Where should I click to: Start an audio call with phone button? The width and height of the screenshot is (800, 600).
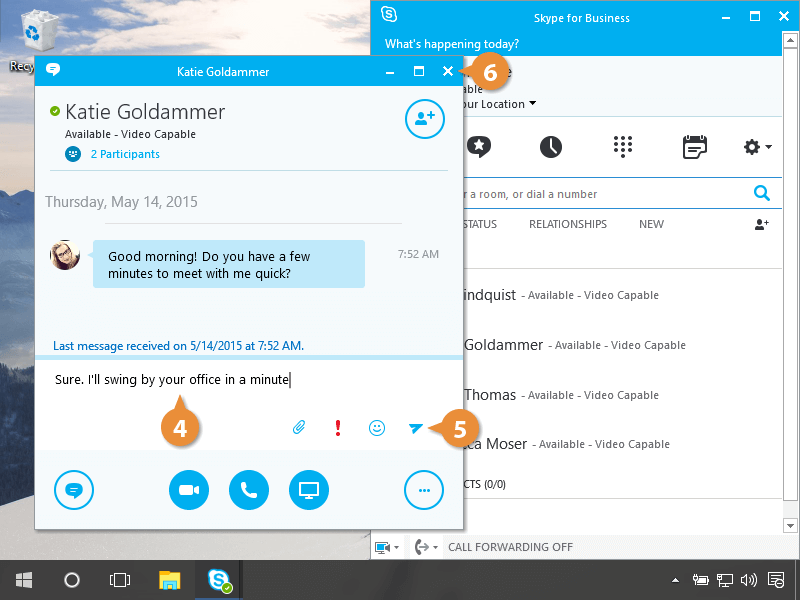pos(249,490)
